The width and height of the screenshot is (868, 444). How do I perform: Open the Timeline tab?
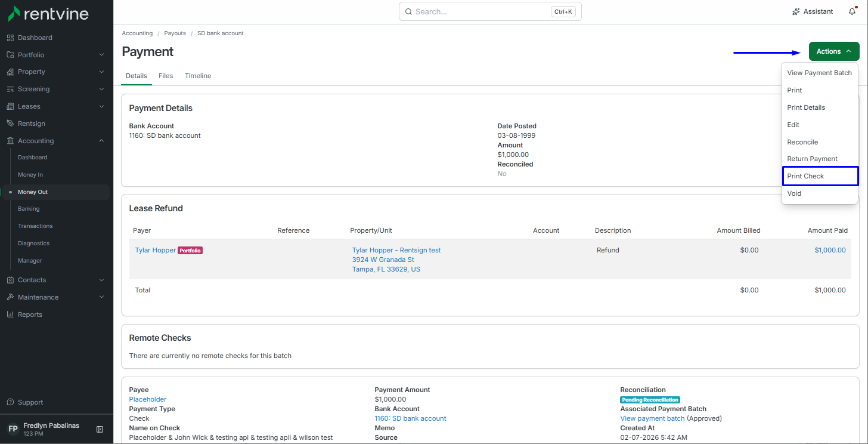(x=198, y=76)
